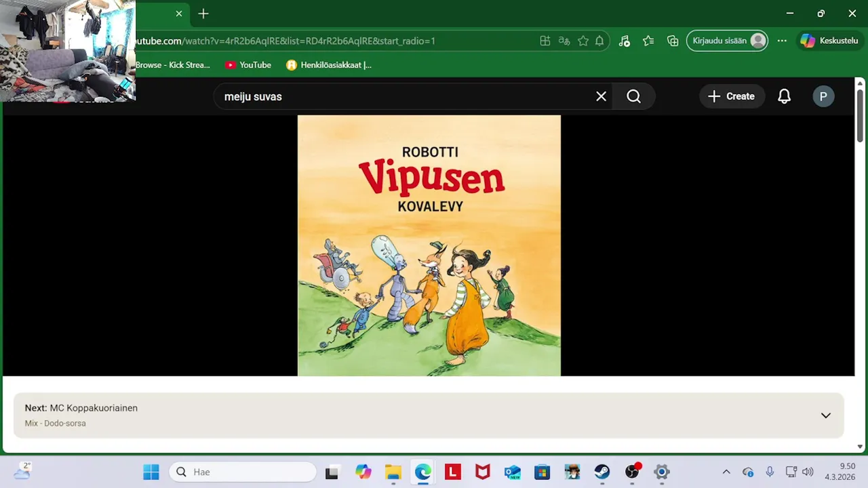The image size is (868, 488).
Task: Open the YouTube account avatar P
Action: [x=823, y=96]
